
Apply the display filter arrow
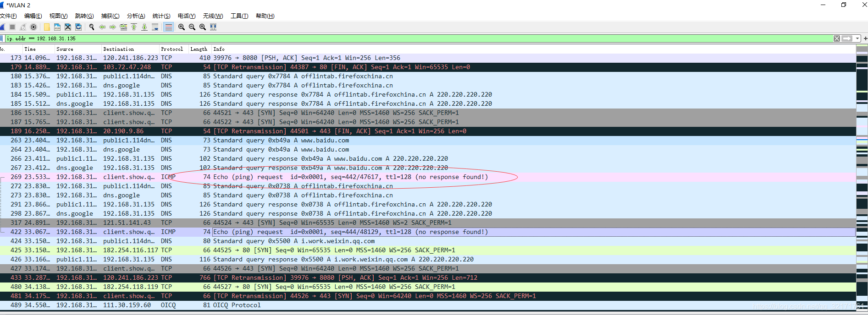coord(847,38)
